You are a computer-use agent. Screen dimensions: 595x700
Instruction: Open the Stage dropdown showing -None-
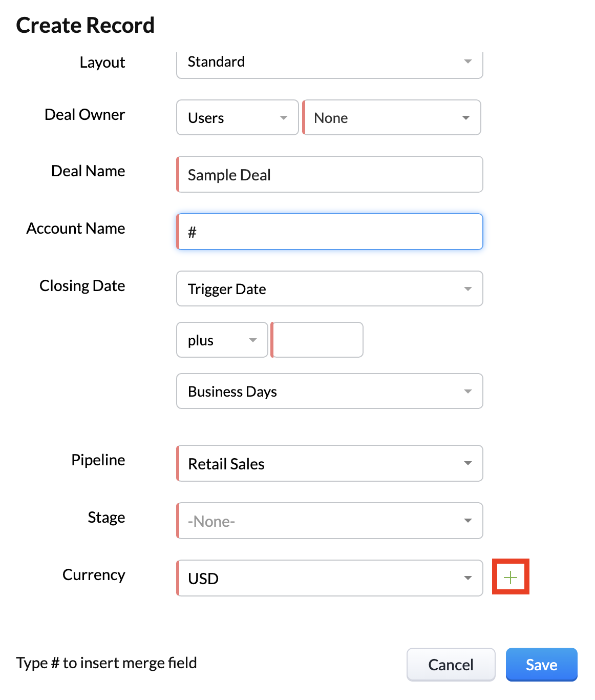(x=330, y=521)
